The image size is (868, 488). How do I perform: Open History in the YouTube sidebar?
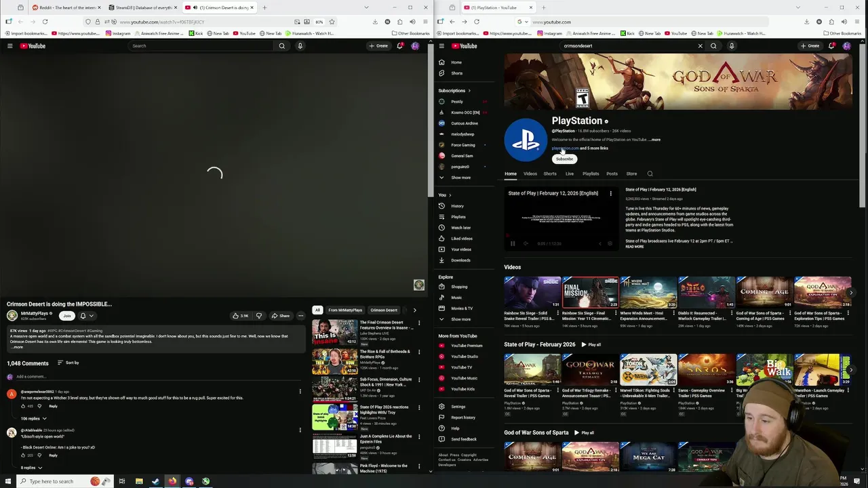coord(456,206)
